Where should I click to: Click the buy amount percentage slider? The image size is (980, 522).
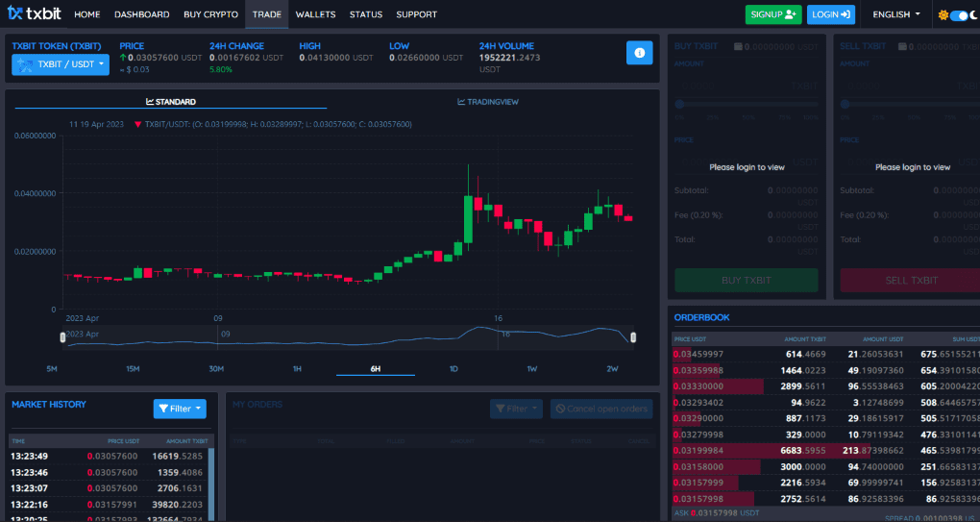747,105
